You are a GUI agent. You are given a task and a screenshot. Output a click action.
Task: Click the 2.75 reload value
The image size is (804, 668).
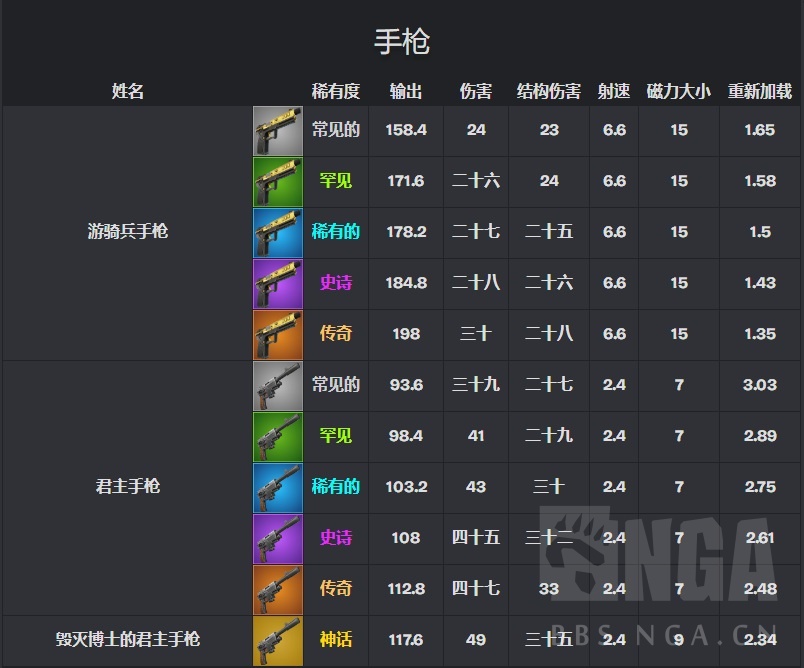click(760, 487)
